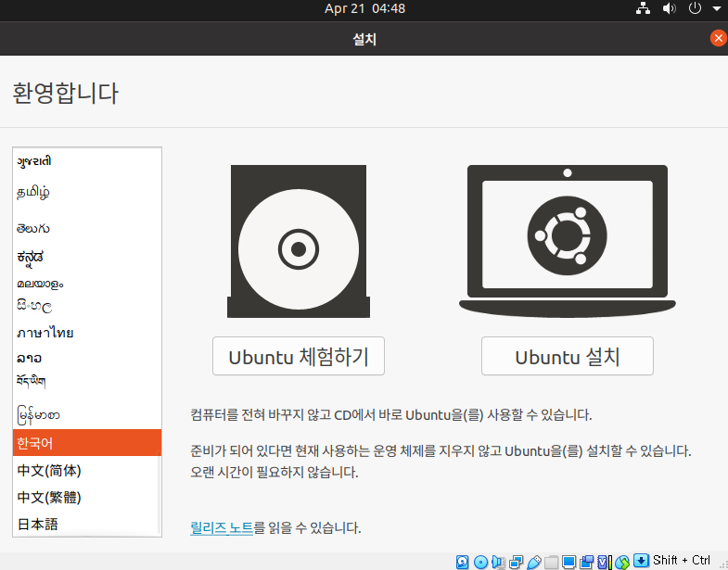Select ภาษาไทย in the language list
This screenshot has height=570, width=728.
pos(87,333)
